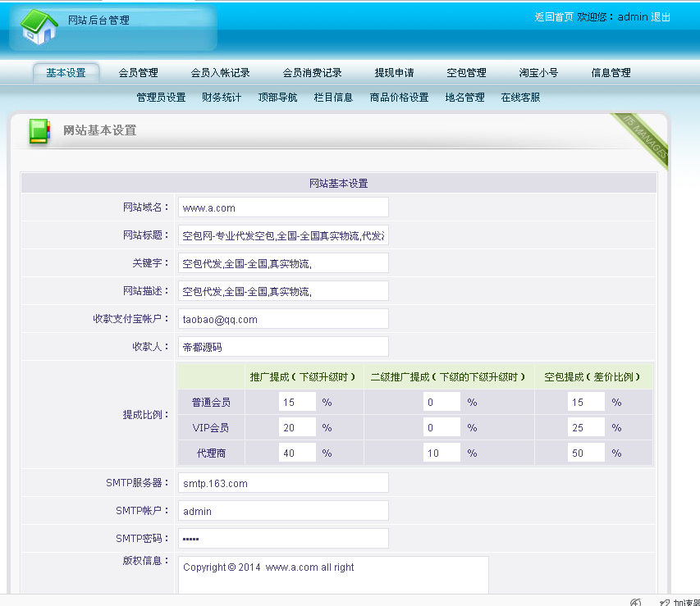Screen dimensions: 700x606
Task: Click the 财务统计 submenu item
Action: coord(222,98)
